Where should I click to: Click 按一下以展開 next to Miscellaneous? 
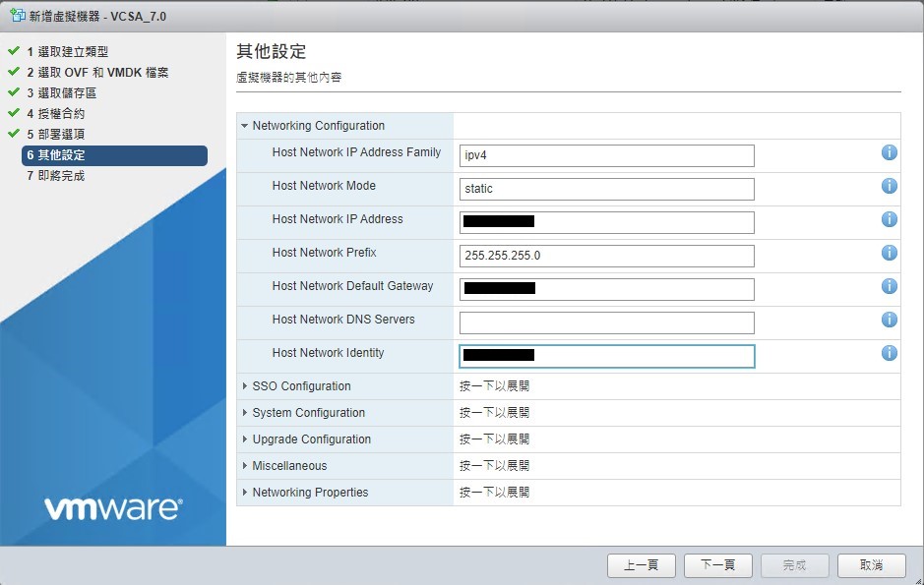(494, 465)
